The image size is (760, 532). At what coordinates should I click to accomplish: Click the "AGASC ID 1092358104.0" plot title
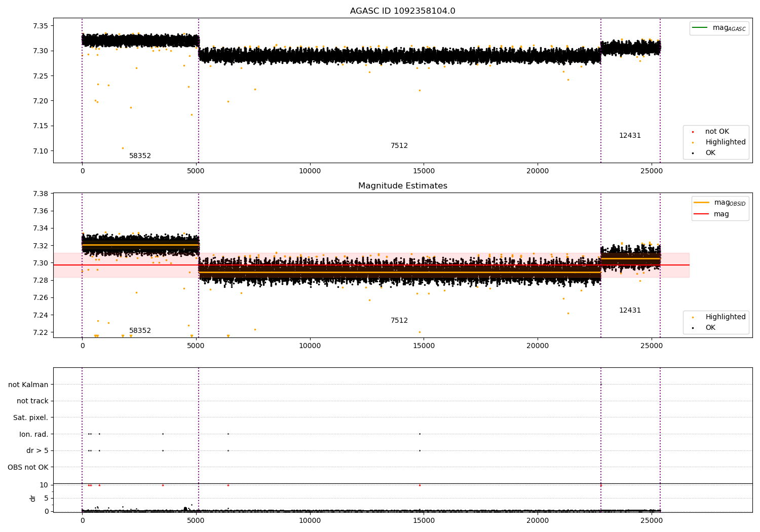click(x=402, y=11)
